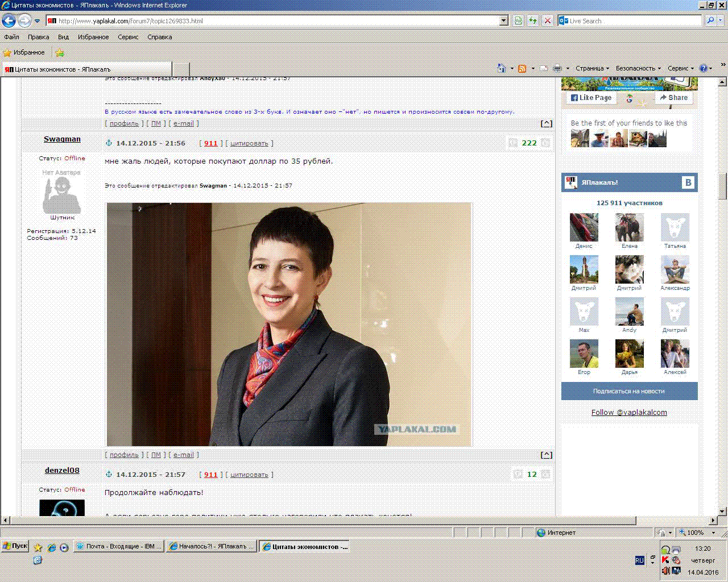Open the address bar URL history dropdown
This screenshot has width=728, height=582.
(503, 21)
